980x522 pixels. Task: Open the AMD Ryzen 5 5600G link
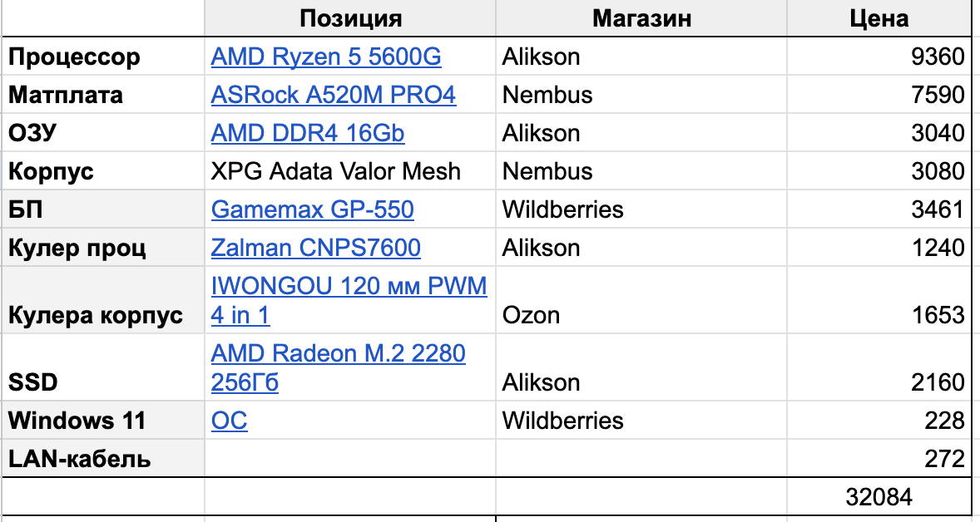point(325,57)
